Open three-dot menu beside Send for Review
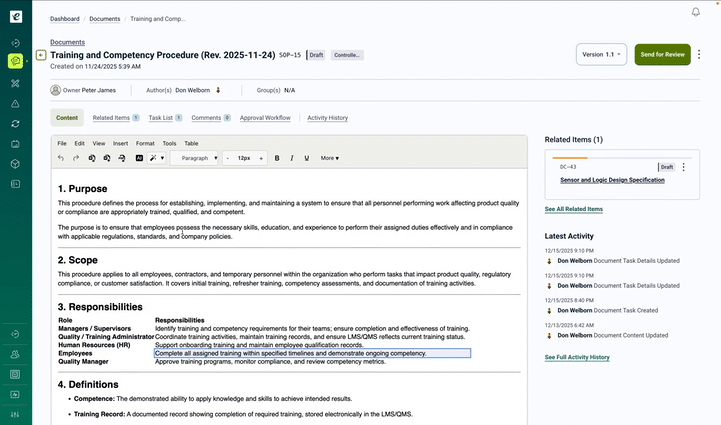Screen dimensions: 721x425 pyautogui.click(x=698, y=55)
